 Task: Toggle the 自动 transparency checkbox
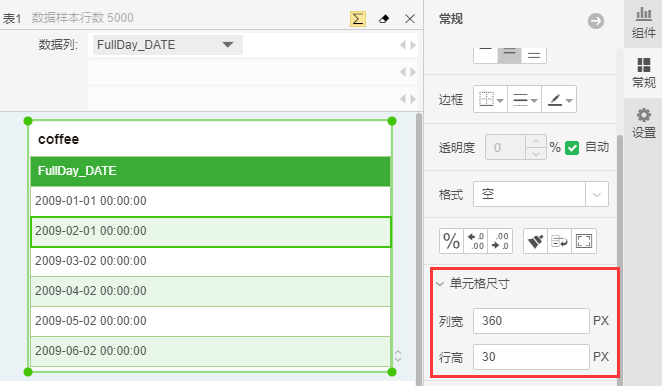(572, 148)
